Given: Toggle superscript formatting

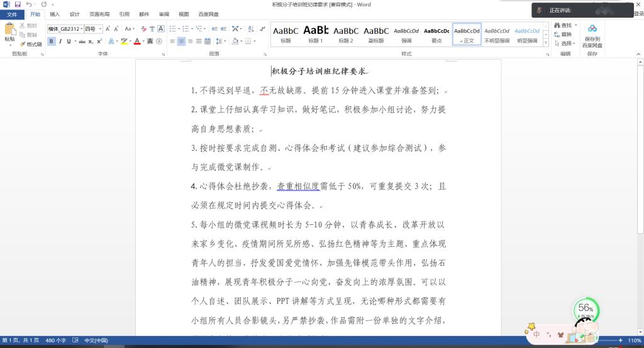Looking at the screenshot, I should (x=99, y=41).
